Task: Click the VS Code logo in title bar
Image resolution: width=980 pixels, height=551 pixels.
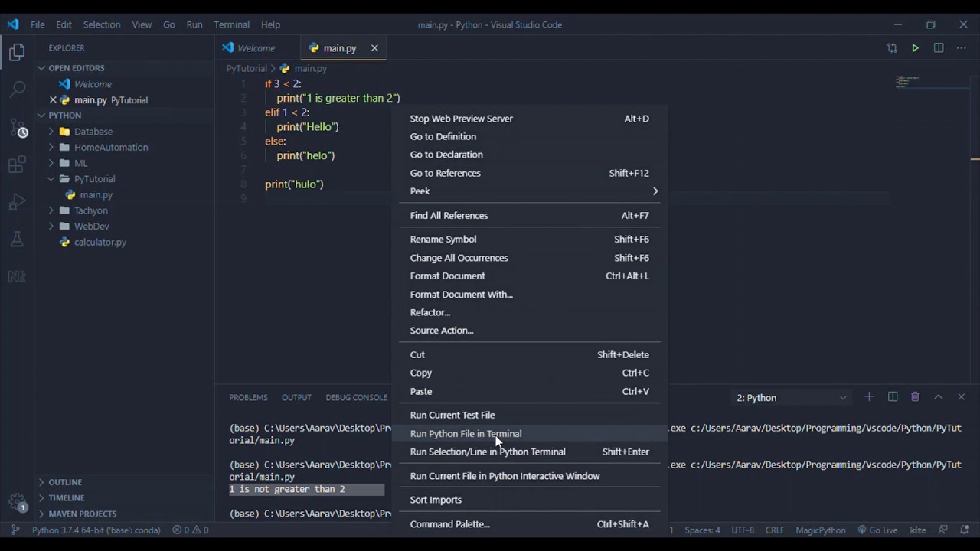Action: tap(13, 24)
